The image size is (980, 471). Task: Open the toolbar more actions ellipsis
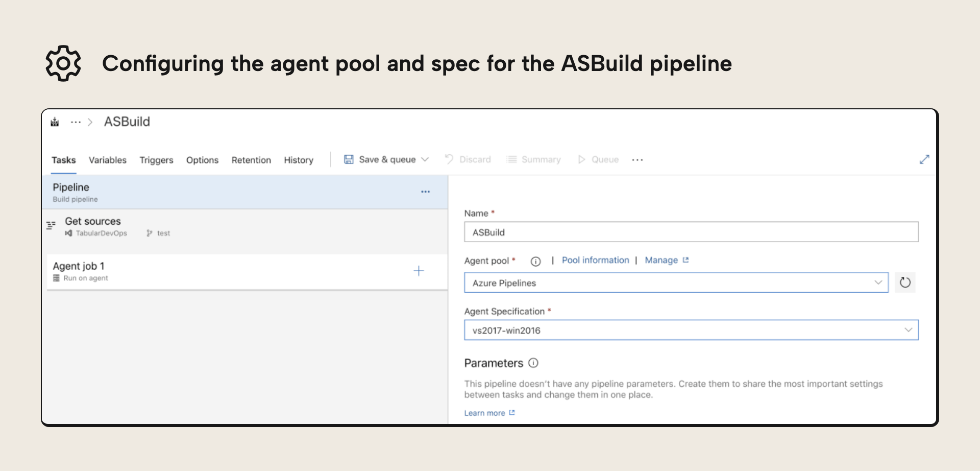coord(638,160)
